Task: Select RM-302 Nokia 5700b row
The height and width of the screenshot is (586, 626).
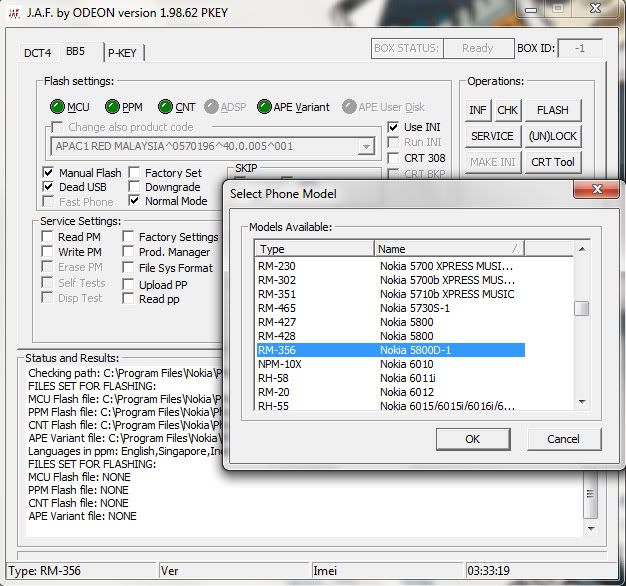Action: (390, 280)
